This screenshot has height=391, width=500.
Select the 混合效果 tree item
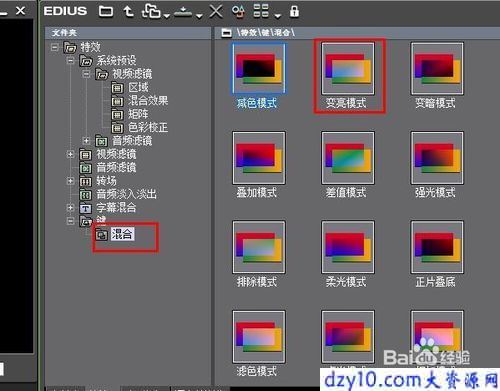(148, 101)
